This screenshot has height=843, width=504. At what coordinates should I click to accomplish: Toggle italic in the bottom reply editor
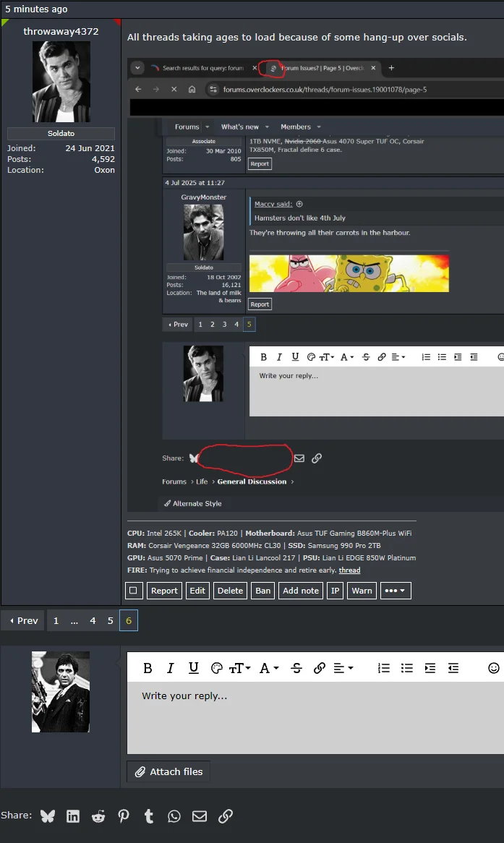pos(171,668)
